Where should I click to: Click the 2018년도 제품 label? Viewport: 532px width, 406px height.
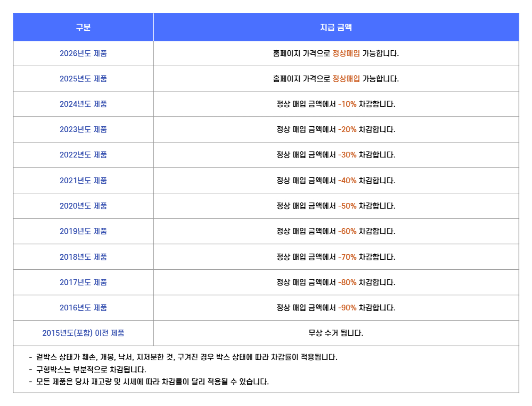(x=83, y=257)
